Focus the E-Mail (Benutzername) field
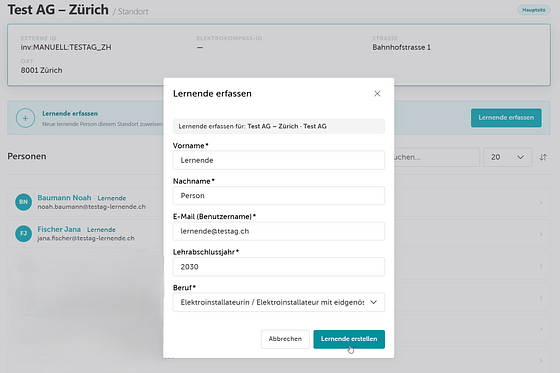The height and width of the screenshot is (373, 560). pyautogui.click(x=279, y=231)
